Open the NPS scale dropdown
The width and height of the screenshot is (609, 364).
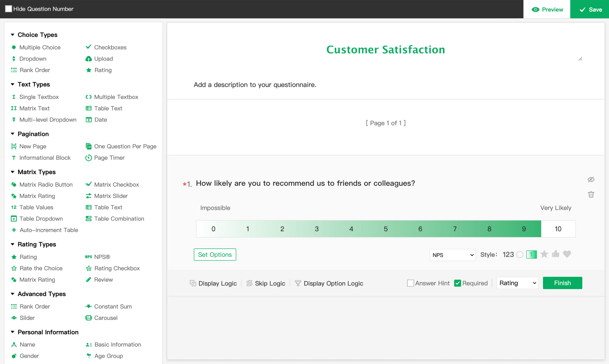453,255
